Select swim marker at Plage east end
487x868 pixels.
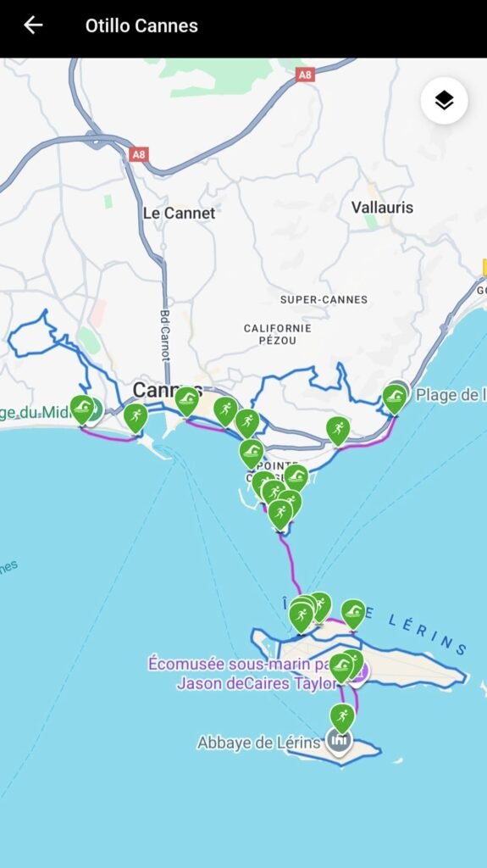(x=395, y=398)
